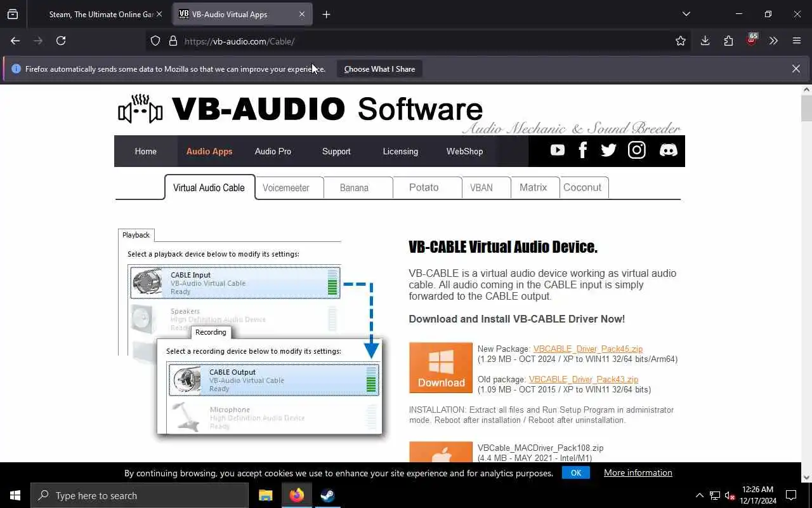Click the VB-Audio Software logo

301,110
